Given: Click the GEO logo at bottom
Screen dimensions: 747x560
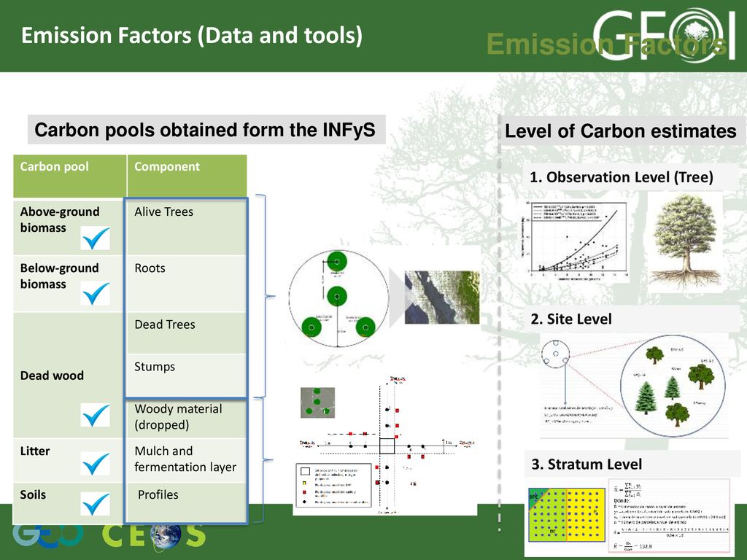Looking at the screenshot, I should (x=47, y=535).
